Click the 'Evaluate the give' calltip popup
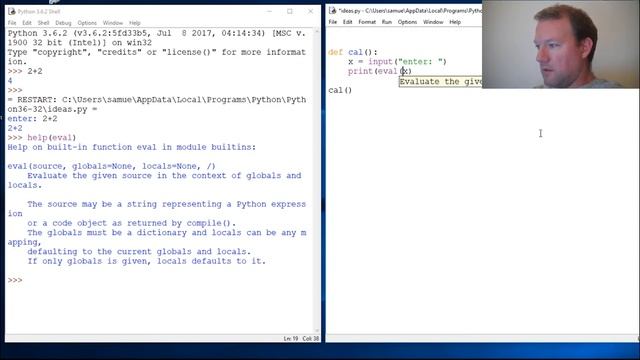The height and width of the screenshot is (360, 640). click(440, 82)
